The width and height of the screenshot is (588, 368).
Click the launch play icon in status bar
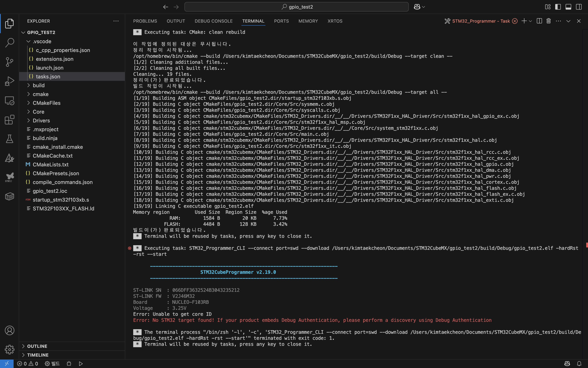click(x=81, y=363)
